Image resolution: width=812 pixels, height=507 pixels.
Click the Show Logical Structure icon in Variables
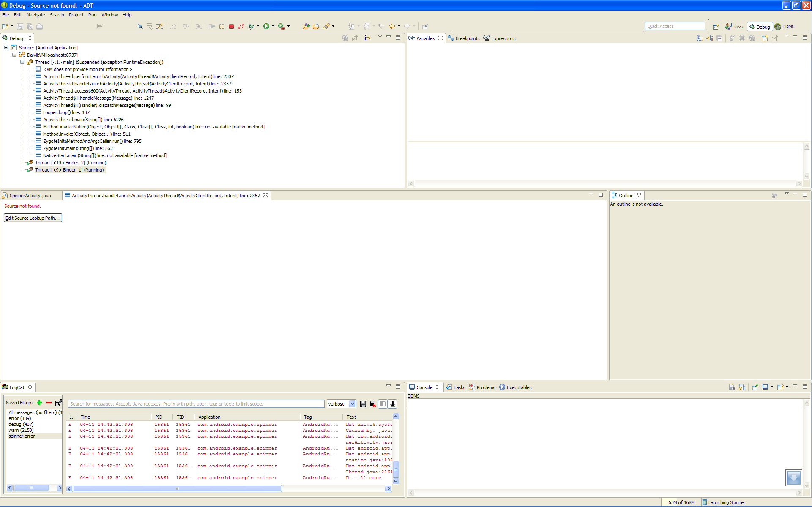pos(709,38)
